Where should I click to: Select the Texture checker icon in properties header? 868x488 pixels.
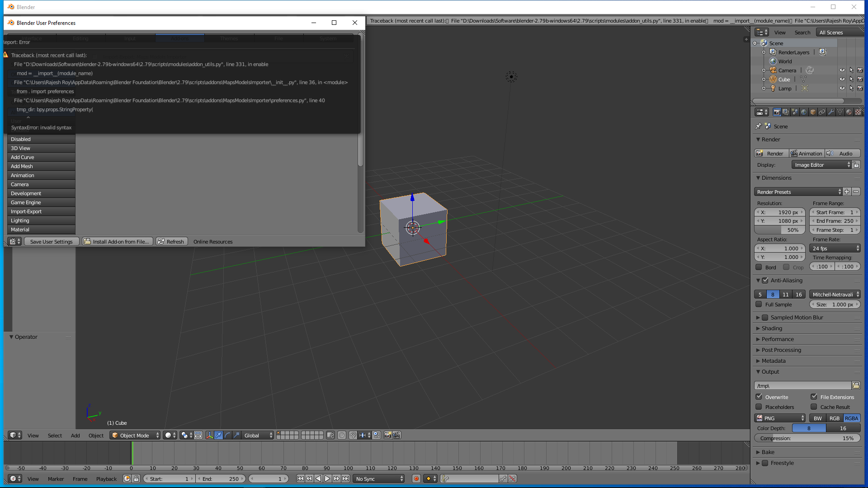(858, 112)
